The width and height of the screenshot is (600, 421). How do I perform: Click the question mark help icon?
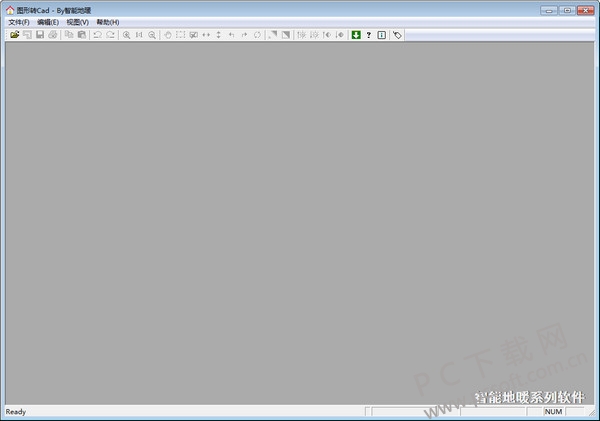pos(368,35)
